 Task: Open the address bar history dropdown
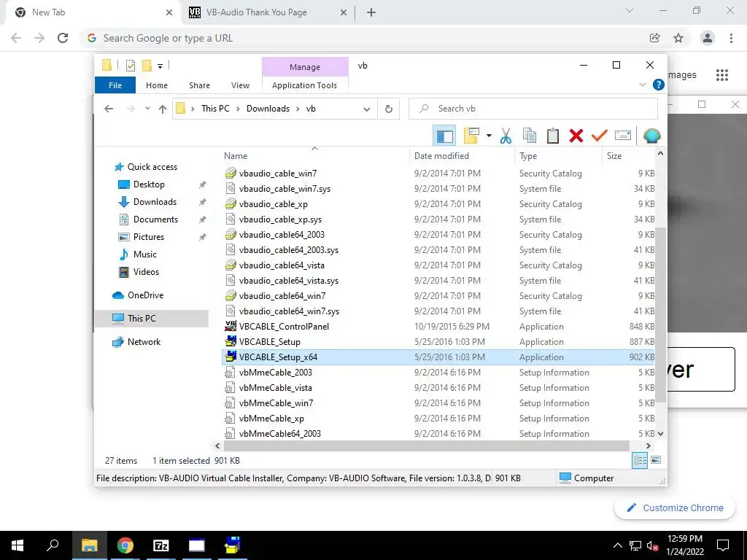[366, 109]
